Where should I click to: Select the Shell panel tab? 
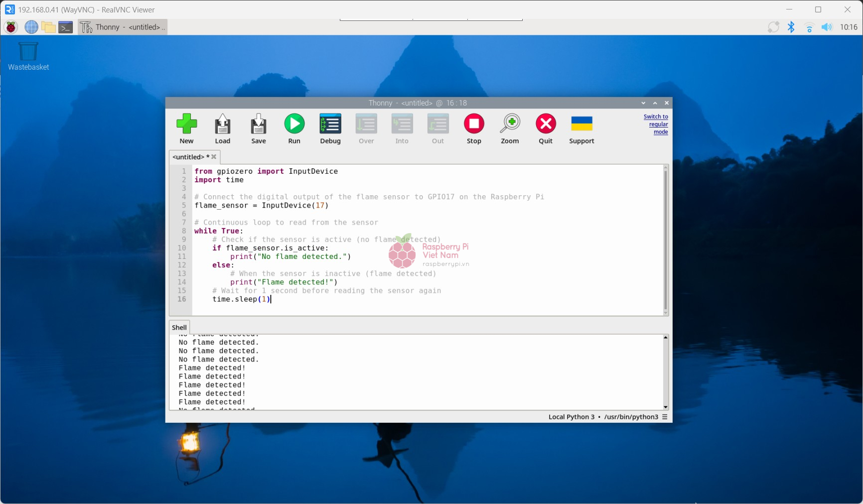(x=179, y=327)
